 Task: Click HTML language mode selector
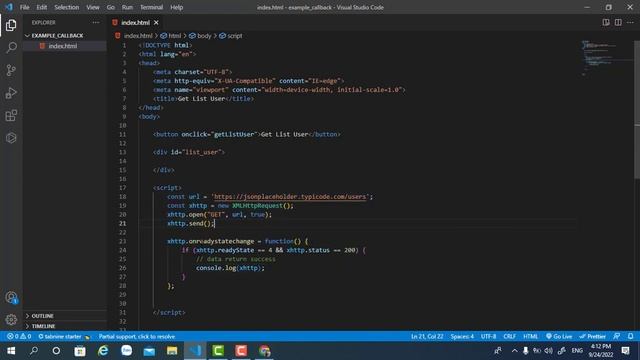tap(530, 336)
